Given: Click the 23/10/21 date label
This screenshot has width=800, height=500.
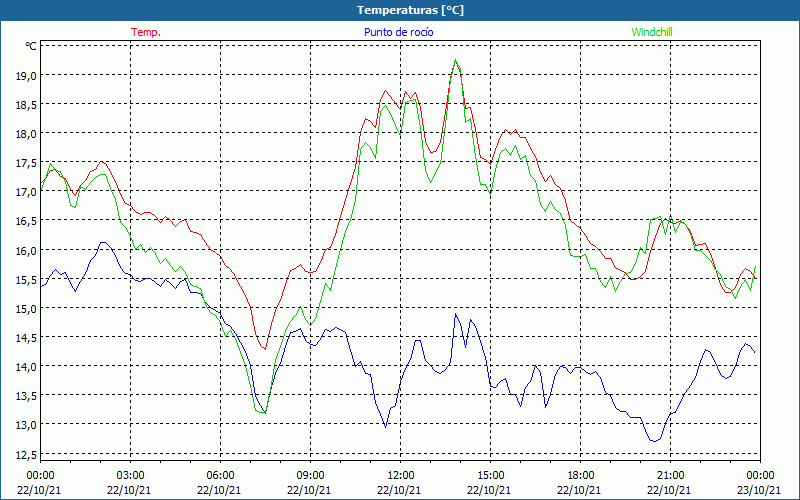Looking at the screenshot, I should pyautogui.click(x=759, y=490).
